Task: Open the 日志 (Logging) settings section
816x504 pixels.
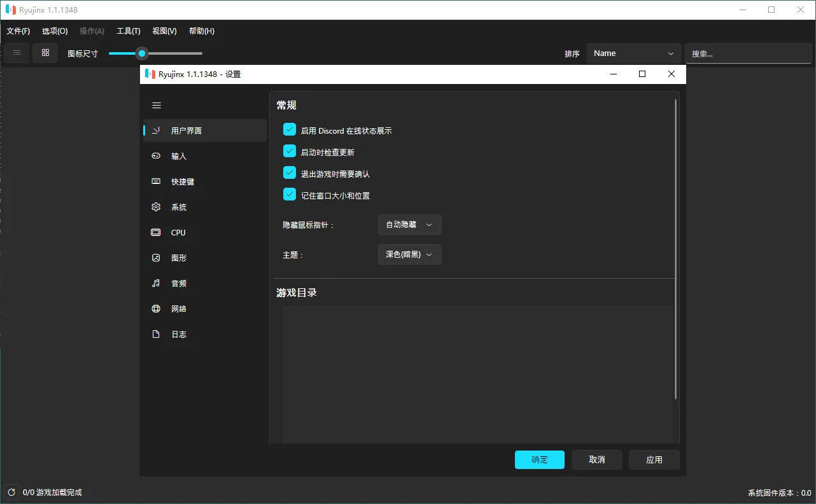Action: click(x=178, y=334)
